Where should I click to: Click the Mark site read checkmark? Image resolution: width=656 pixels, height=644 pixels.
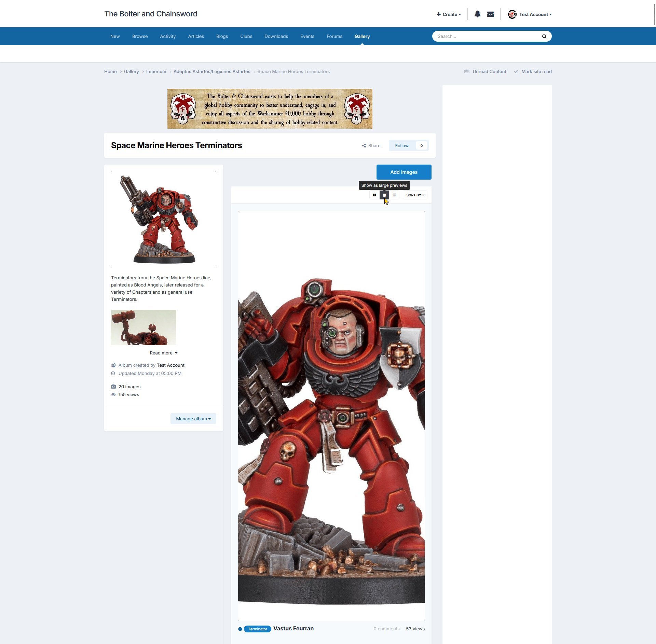[516, 72]
